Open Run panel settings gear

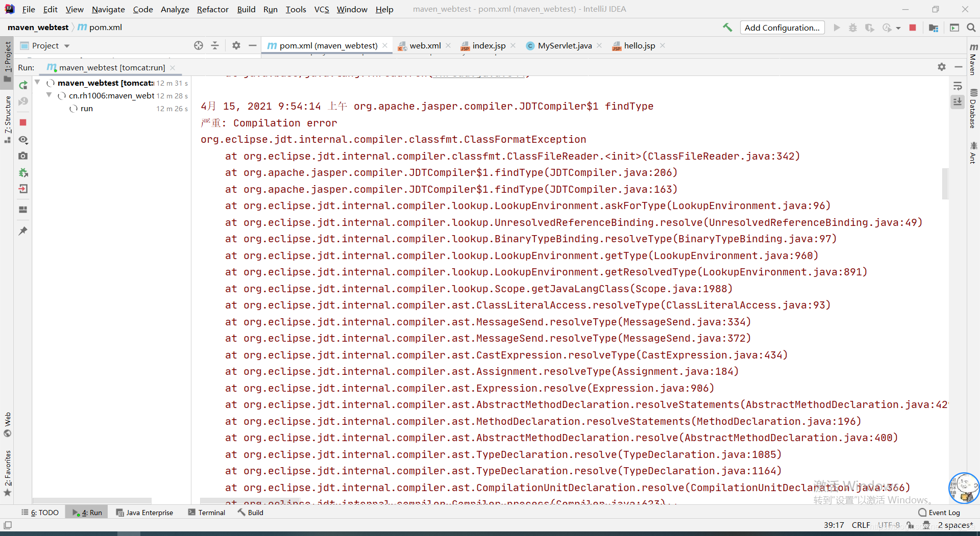click(942, 67)
